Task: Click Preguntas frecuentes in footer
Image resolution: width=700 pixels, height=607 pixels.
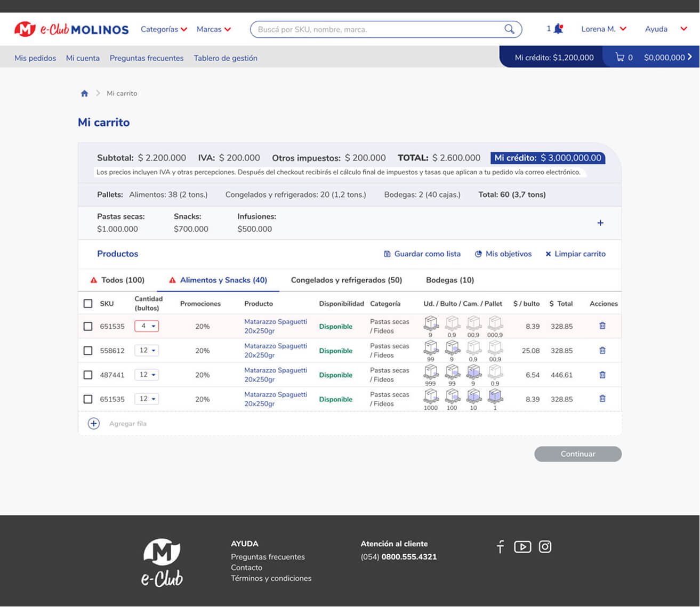Action: pos(268,557)
